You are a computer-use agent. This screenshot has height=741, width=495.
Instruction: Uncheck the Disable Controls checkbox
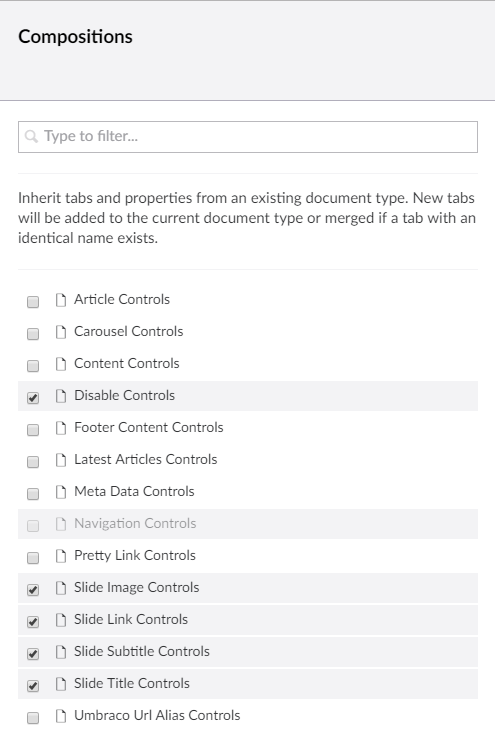[x=33, y=397]
